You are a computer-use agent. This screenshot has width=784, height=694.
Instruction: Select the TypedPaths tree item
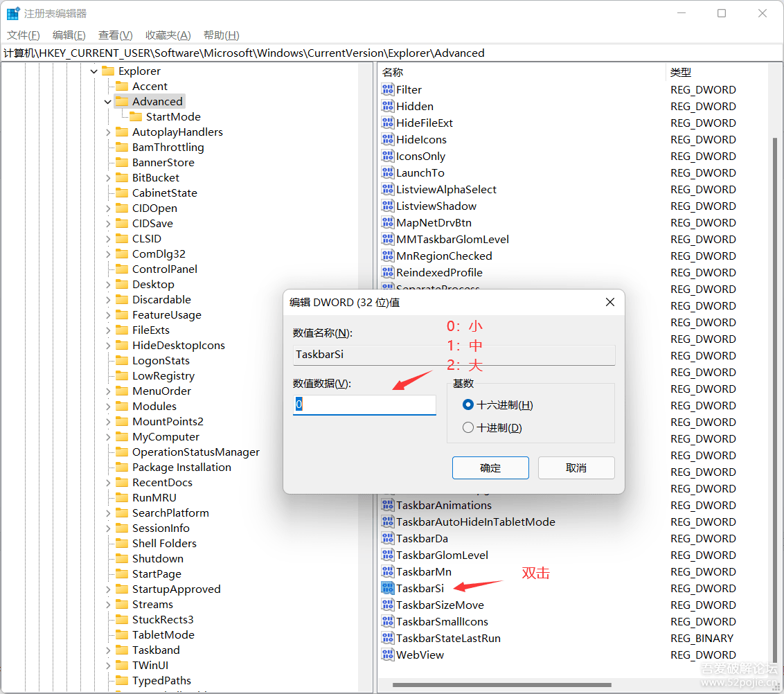(x=161, y=681)
